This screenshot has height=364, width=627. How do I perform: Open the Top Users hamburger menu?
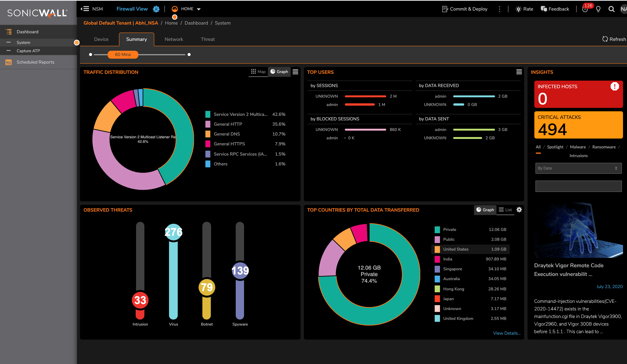(x=519, y=72)
